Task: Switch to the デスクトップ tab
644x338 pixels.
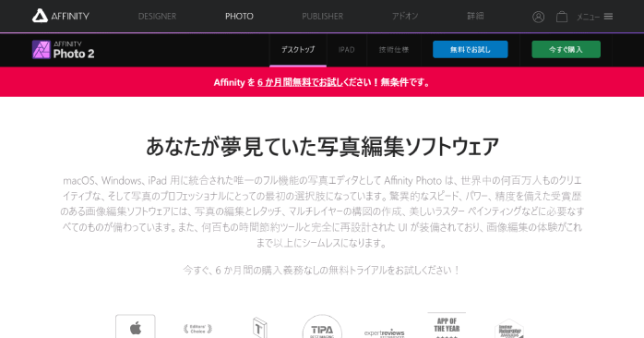Action: [298, 50]
